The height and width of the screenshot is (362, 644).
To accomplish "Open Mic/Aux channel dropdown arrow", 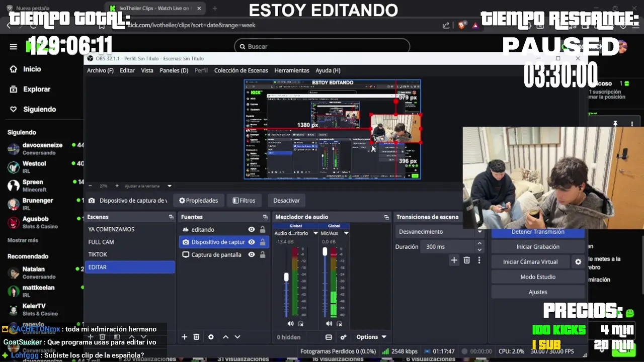I will click(x=346, y=233).
